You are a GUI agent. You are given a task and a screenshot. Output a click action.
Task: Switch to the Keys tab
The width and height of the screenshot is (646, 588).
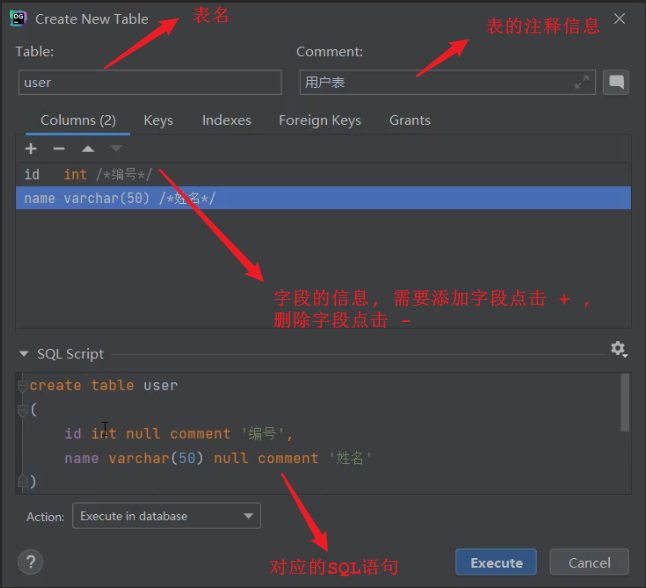pyautogui.click(x=158, y=120)
